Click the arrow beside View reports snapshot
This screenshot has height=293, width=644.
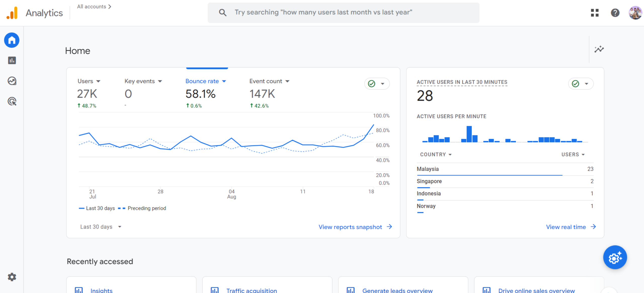389,227
